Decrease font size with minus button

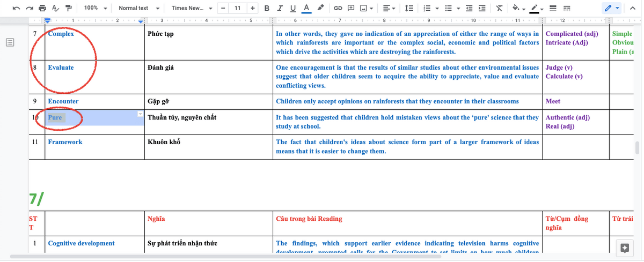tap(222, 9)
